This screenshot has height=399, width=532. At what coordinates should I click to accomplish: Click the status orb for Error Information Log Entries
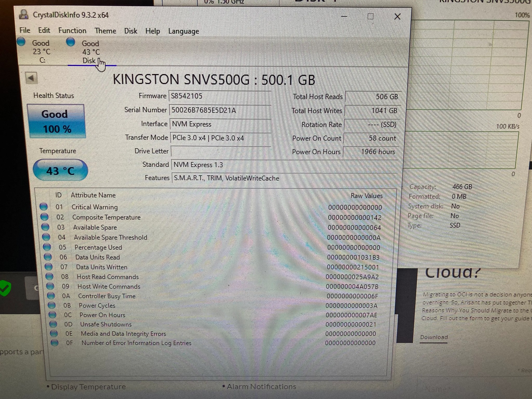(55, 343)
